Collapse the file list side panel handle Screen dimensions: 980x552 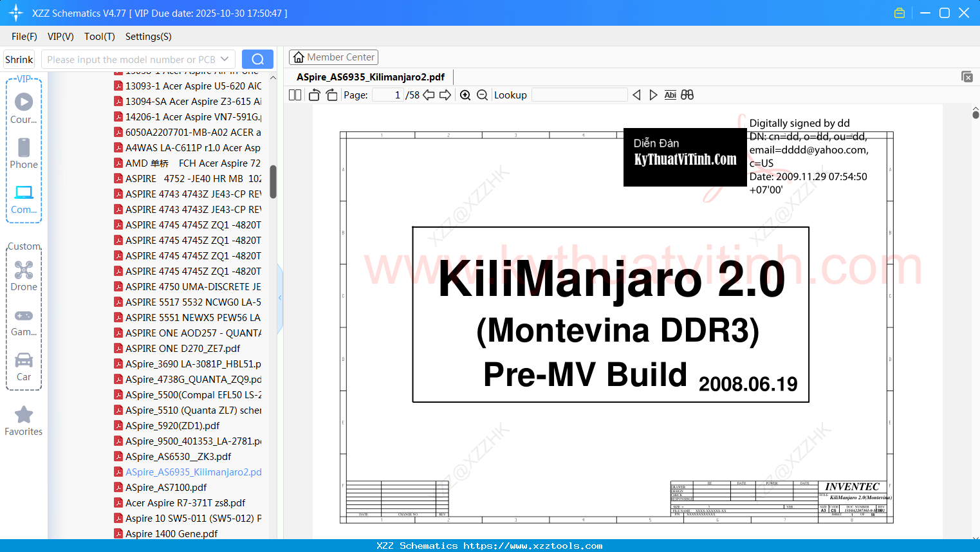pos(280,297)
